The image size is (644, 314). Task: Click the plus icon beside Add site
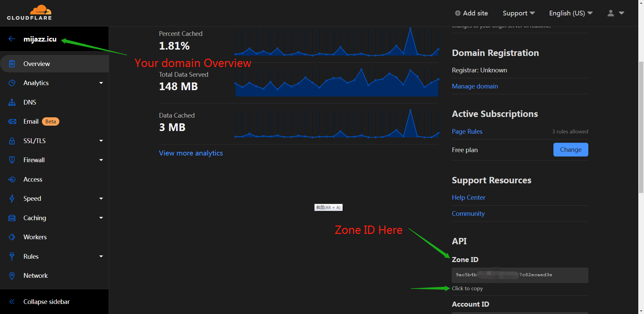pos(458,13)
